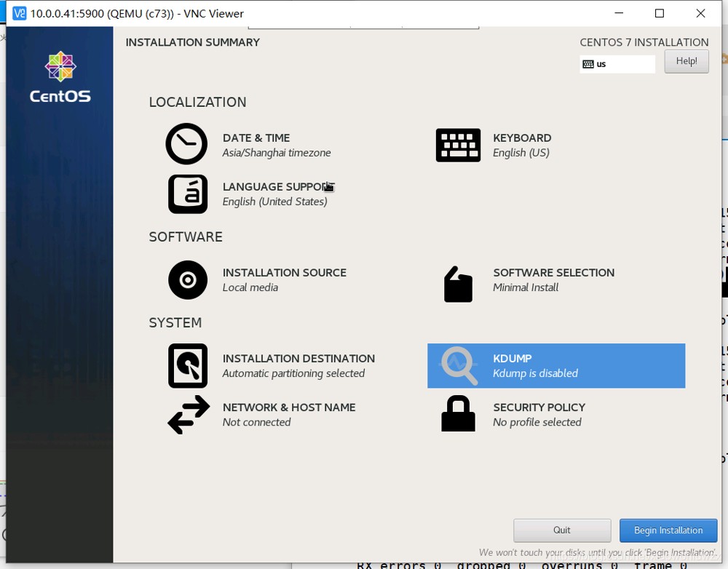
Task: Click 'Not connected' network status text
Action: 256,422
